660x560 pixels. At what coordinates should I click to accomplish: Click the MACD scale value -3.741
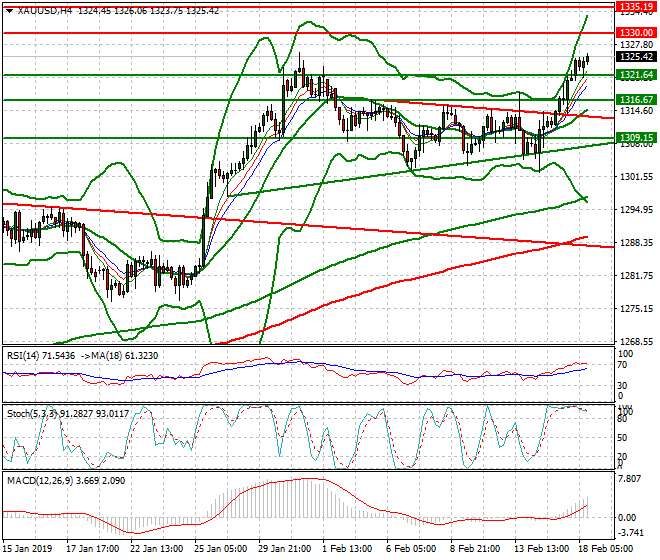tap(632, 533)
